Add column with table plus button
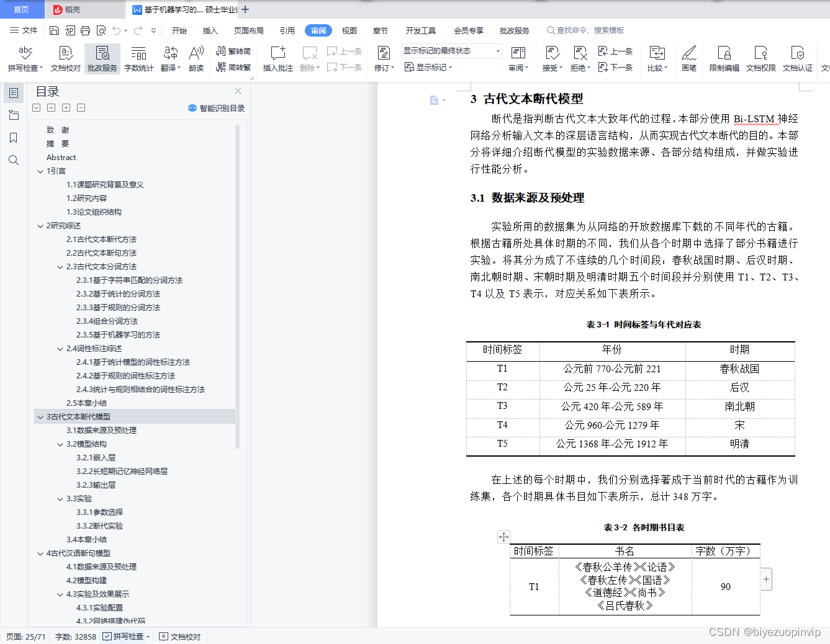The height and width of the screenshot is (644, 830). coord(766,579)
